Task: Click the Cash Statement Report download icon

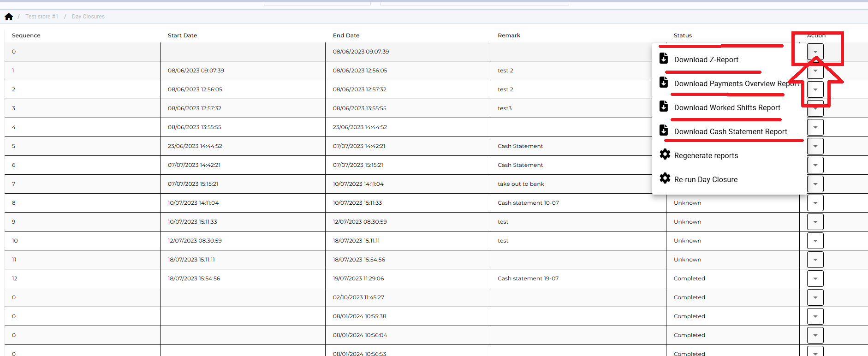Action: [x=664, y=131]
